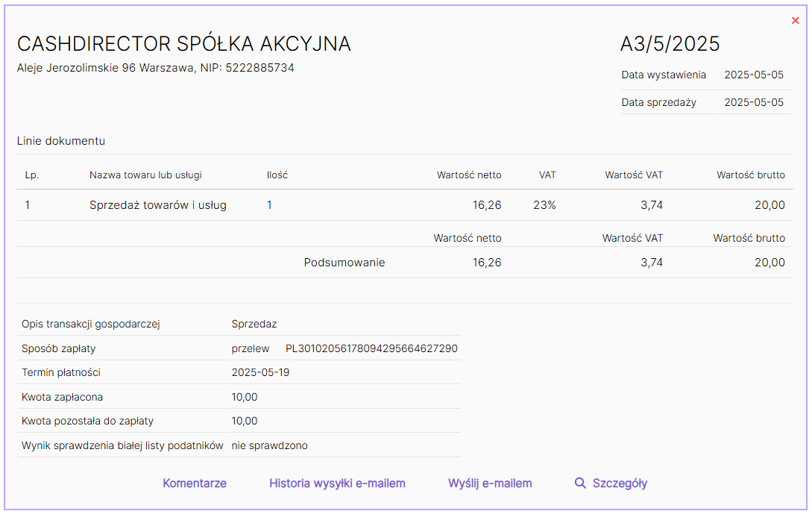
Task: Click Data wystawienia value 2025-05-05
Action: point(754,75)
